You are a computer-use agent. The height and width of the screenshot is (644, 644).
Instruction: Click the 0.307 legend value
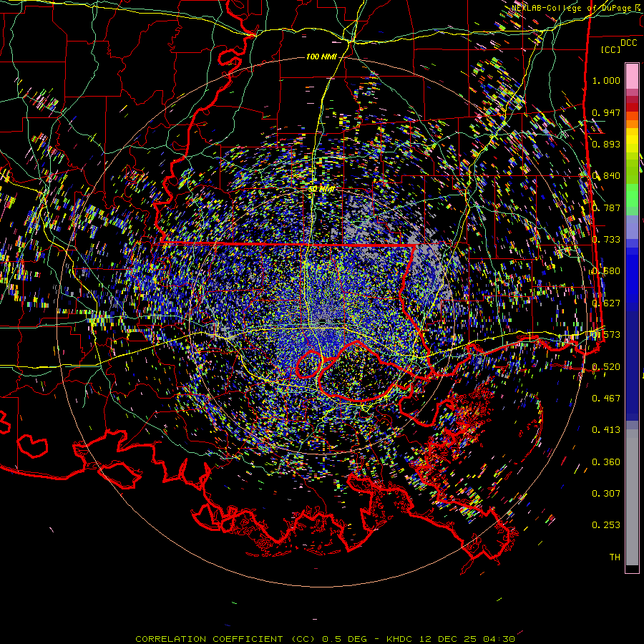606,494
